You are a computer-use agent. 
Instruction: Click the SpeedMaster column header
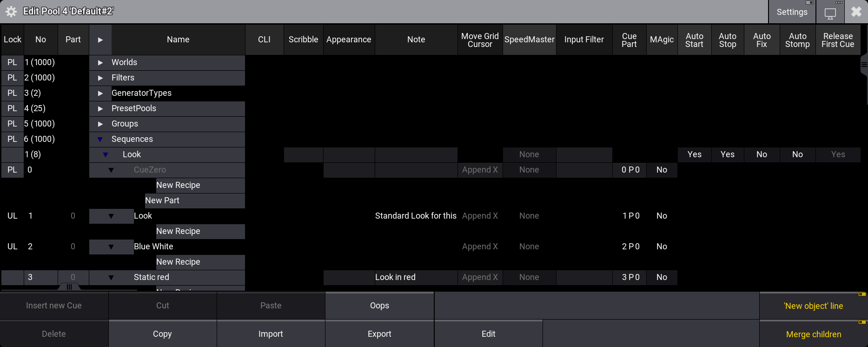pyautogui.click(x=529, y=40)
